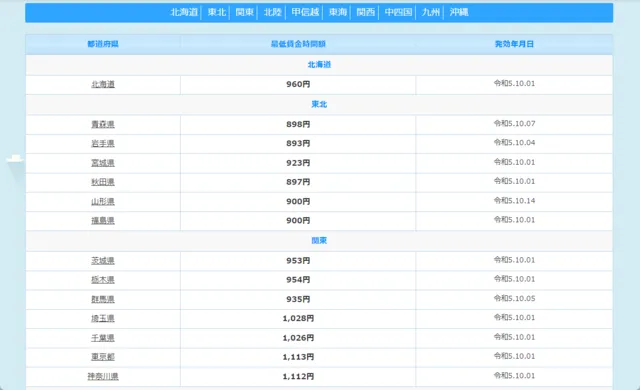Select 北海道 in the blue region navigation bar
Viewport: 640px width, 390px height.
(x=184, y=12)
